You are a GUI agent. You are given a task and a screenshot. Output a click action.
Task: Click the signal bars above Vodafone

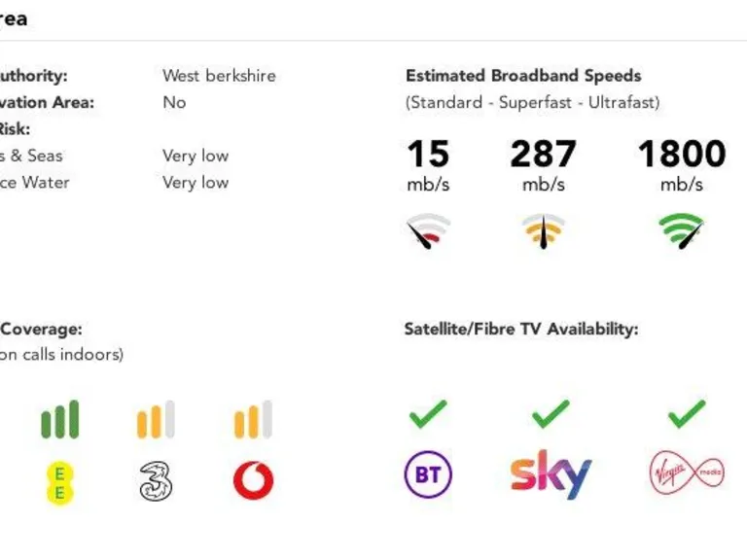[253, 420]
